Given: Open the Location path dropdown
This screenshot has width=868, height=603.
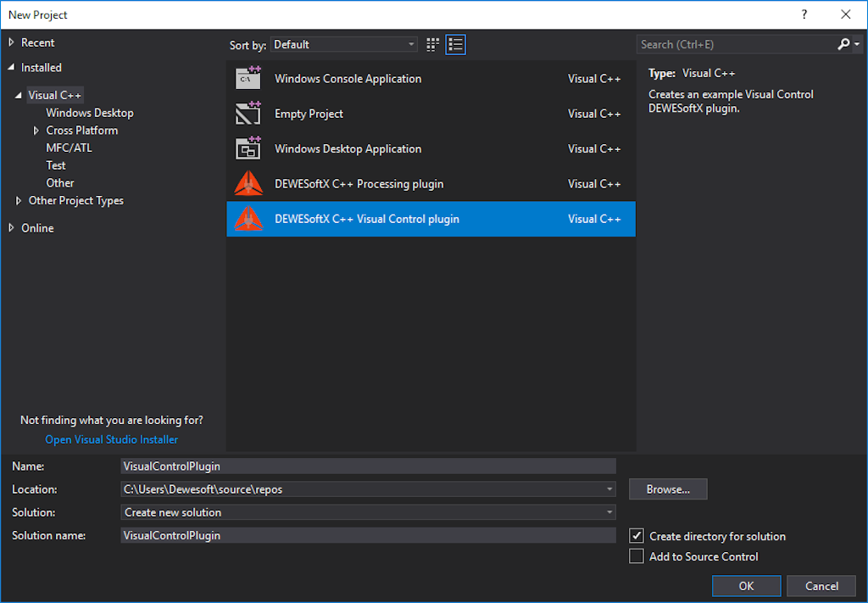Looking at the screenshot, I should pyautogui.click(x=609, y=489).
